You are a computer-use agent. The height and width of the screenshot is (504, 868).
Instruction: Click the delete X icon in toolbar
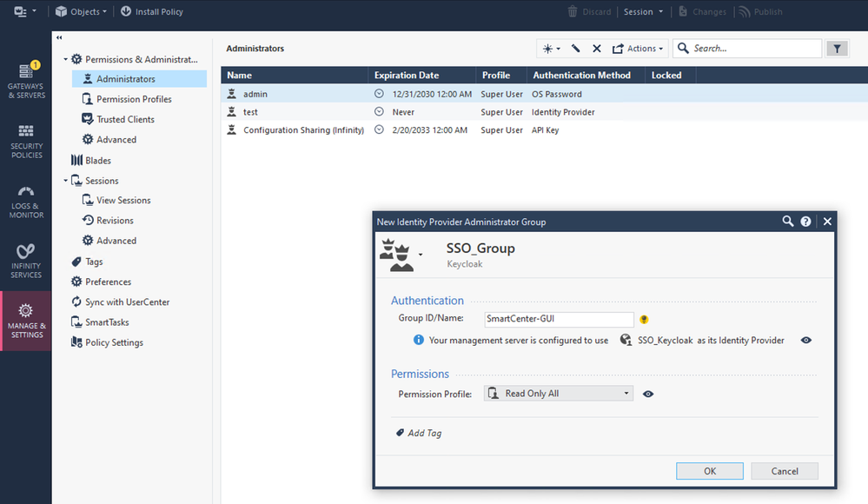(x=597, y=49)
